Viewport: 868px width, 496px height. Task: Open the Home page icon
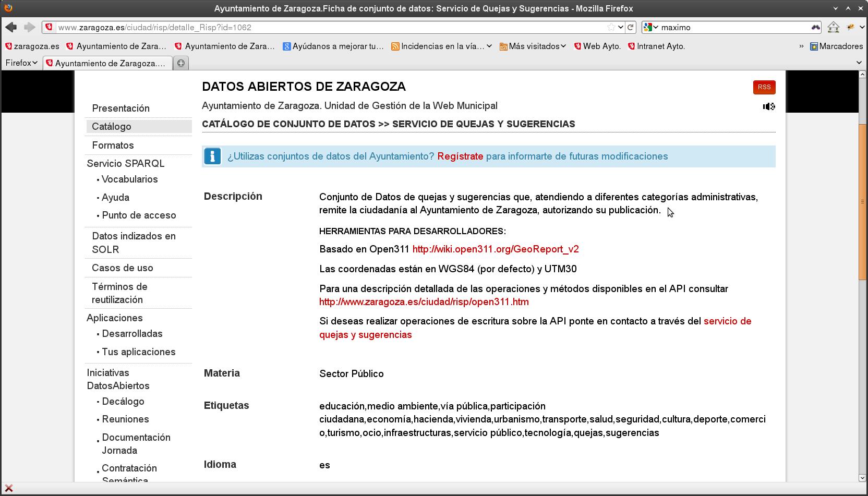[x=833, y=27]
